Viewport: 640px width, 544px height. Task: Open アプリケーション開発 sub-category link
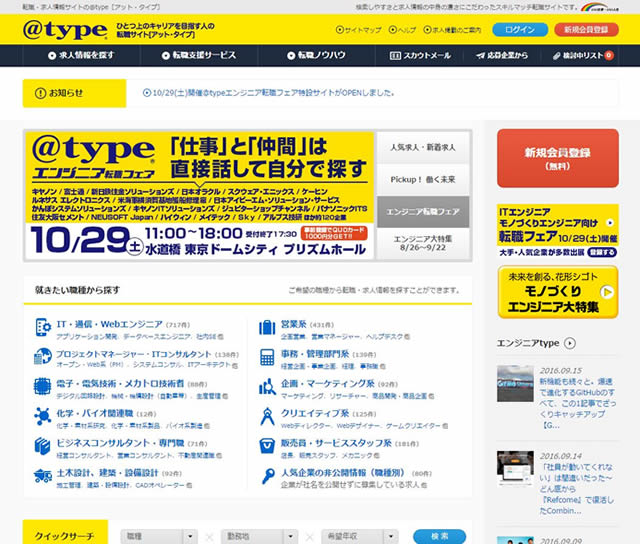click(x=87, y=337)
